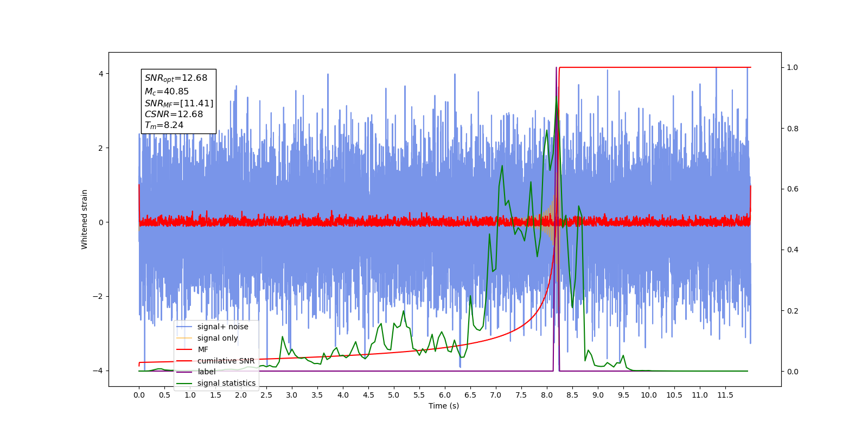
Task: Click the x-axis tick label 5.0
Action: 394,395
